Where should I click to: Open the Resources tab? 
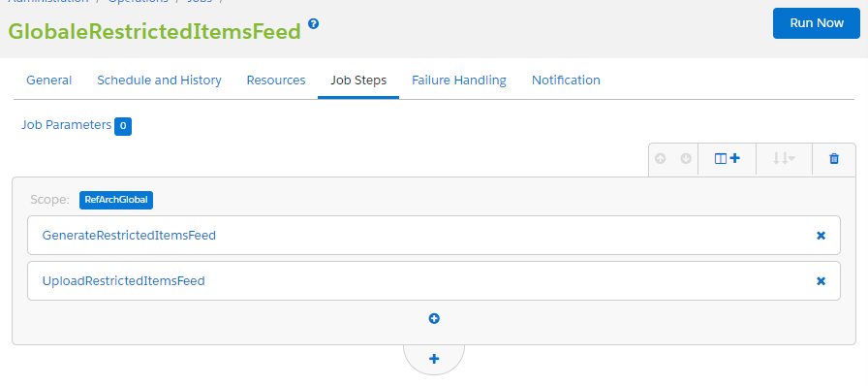point(276,80)
